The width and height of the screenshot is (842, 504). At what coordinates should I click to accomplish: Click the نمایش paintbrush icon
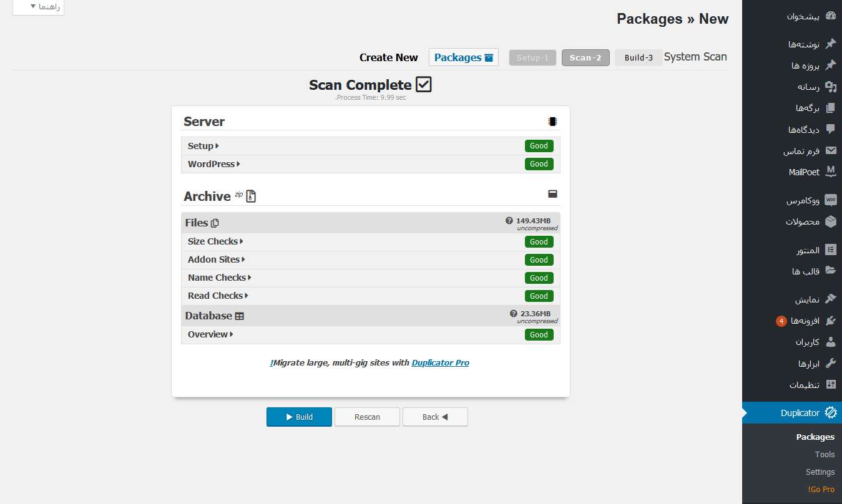(830, 299)
